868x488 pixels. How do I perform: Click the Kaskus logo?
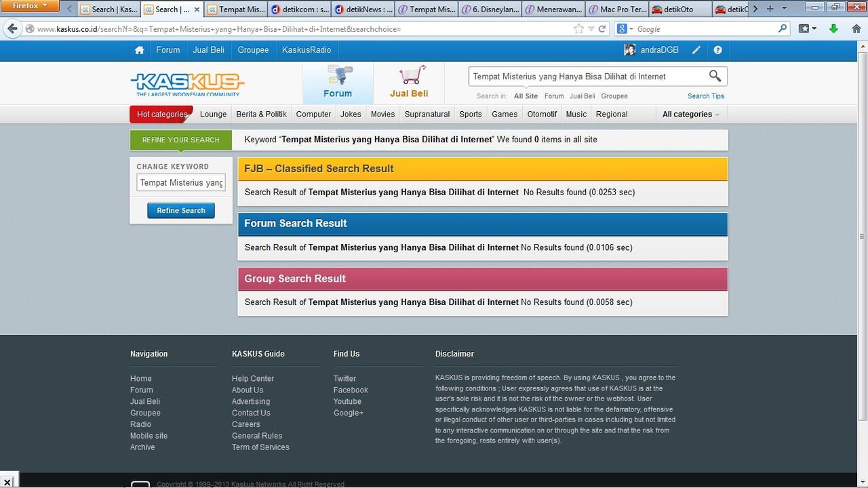(187, 83)
